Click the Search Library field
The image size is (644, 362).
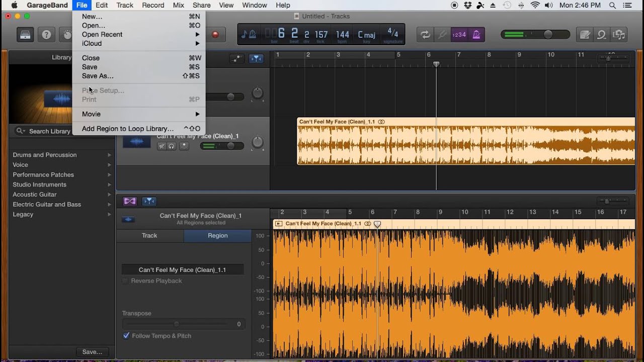tap(62, 131)
